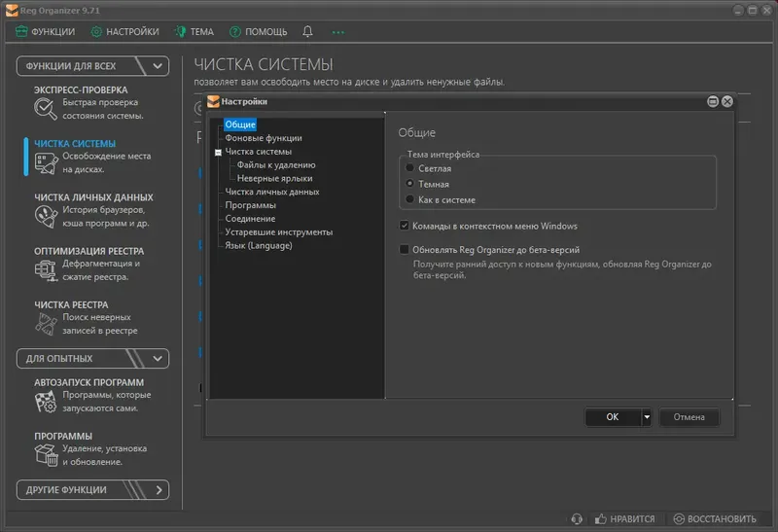This screenshot has width=778, height=532.
Task: Minimize the Настройки dialog
Action: click(713, 101)
